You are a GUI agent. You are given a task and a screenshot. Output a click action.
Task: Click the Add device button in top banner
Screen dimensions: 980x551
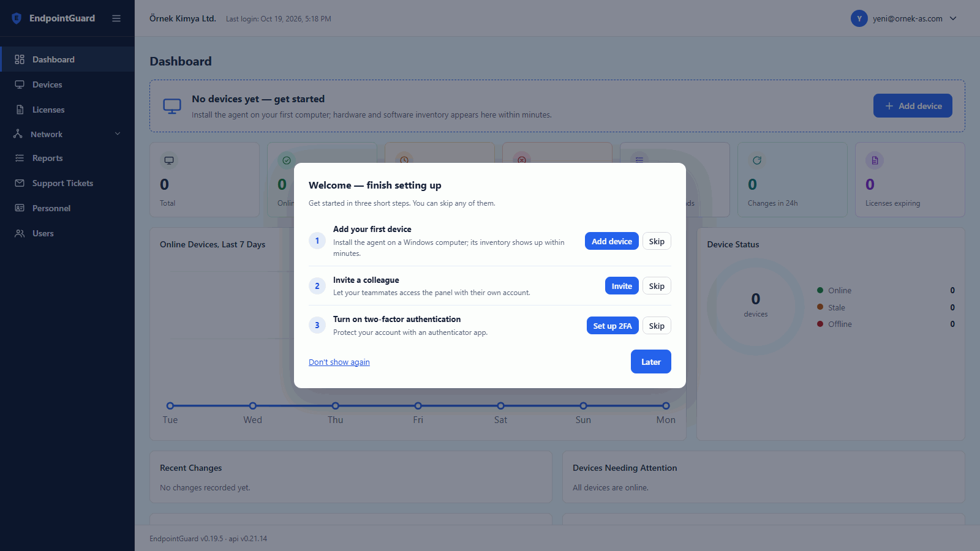(x=913, y=106)
